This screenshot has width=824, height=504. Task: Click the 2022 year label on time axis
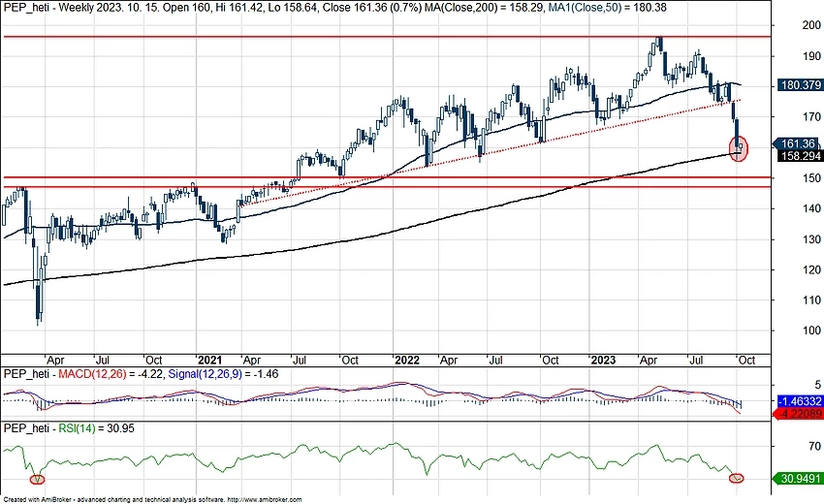407,360
